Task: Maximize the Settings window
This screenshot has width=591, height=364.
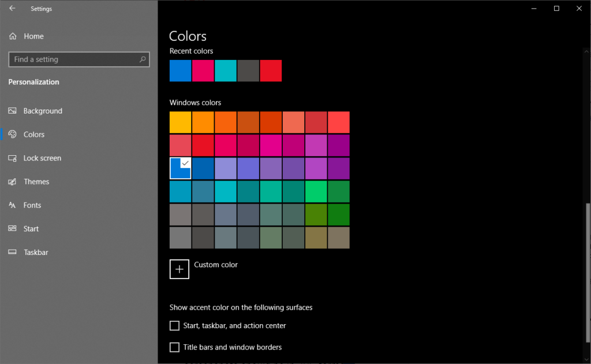Action: coord(556,8)
